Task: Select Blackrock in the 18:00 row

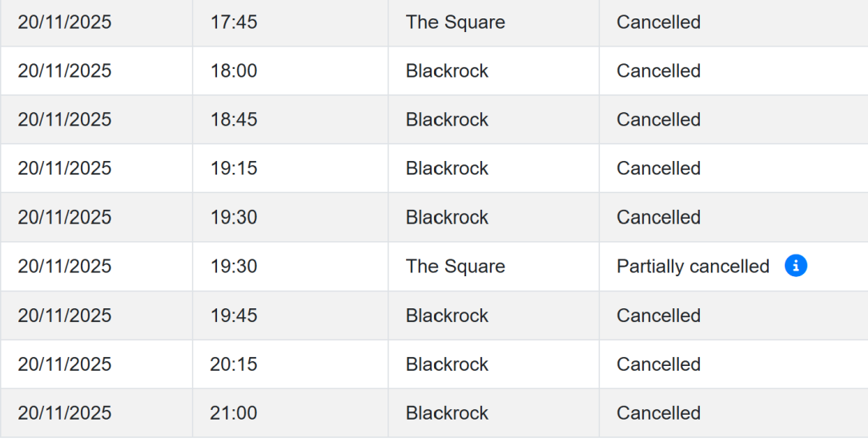Action: 448,71
